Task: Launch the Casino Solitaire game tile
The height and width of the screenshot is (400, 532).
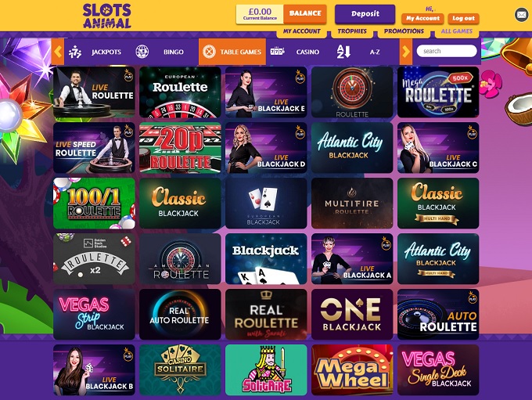Action: 180,370
